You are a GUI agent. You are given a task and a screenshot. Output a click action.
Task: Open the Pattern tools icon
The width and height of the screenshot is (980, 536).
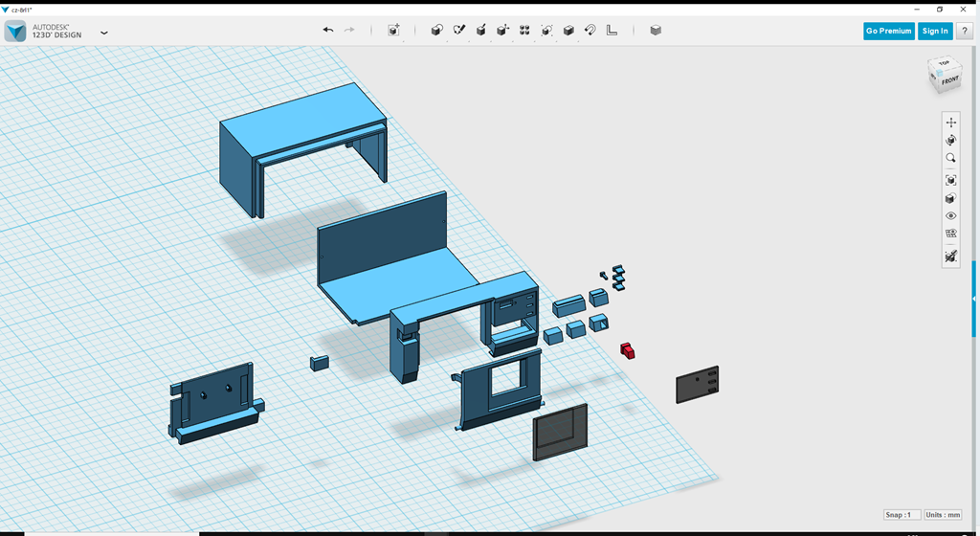click(x=524, y=31)
